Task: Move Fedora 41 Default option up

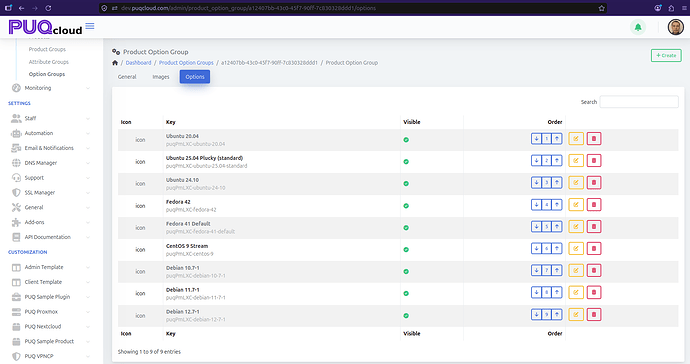Action: [557, 227]
